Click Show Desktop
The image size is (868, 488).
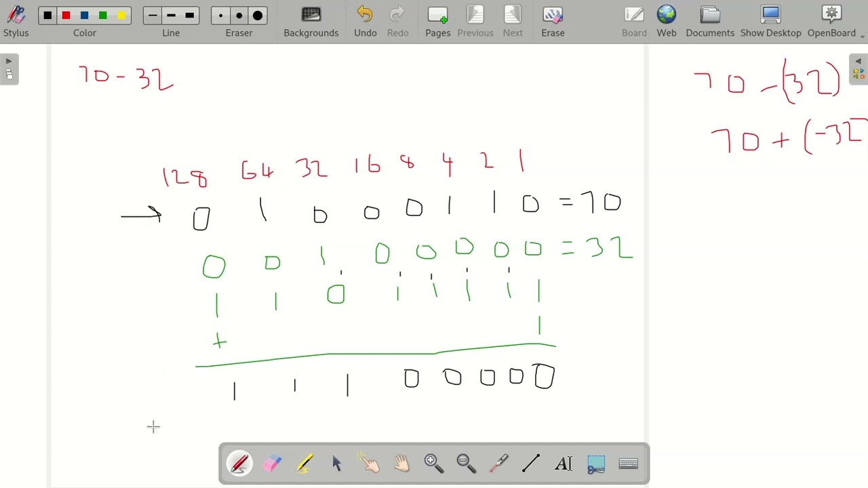point(771,22)
